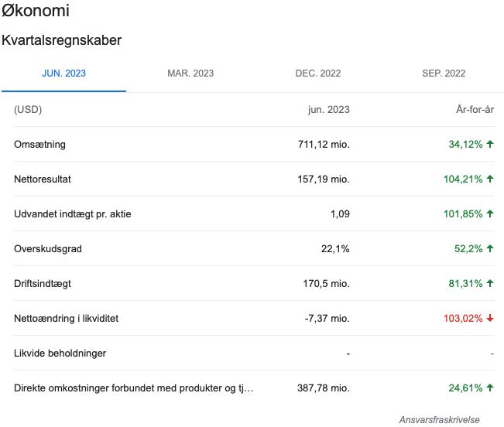Click the Likvide beholdninger row

(254, 354)
